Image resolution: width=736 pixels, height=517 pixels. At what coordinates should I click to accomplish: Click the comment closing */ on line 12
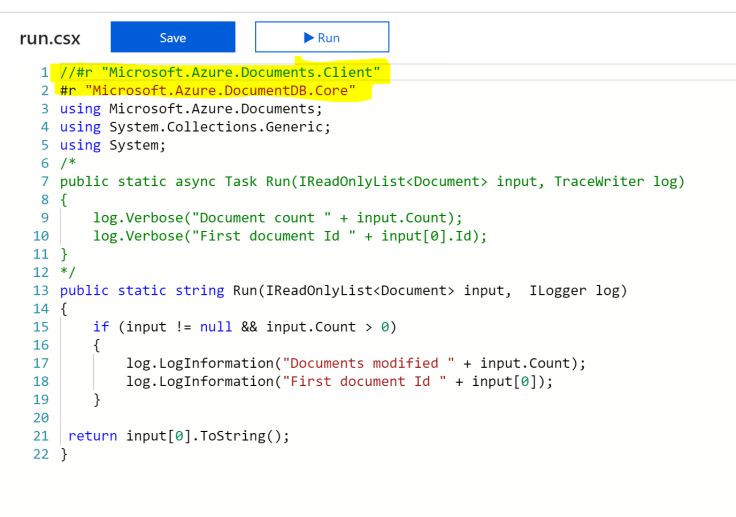pos(68,272)
